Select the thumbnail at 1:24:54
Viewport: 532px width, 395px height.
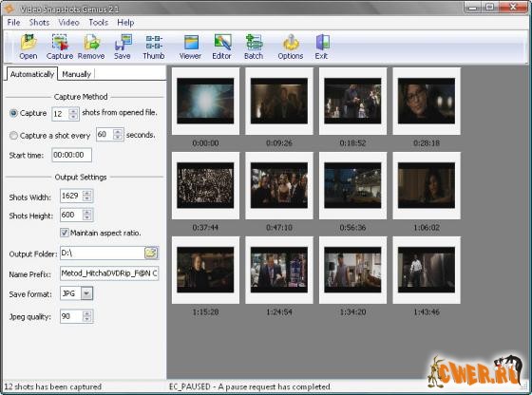click(x=279, y=270)
